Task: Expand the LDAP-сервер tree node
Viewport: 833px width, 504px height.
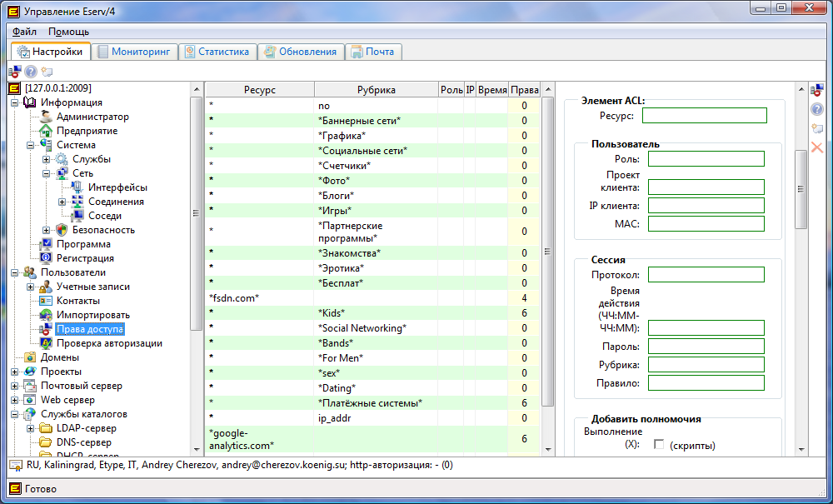Action: pos(30,428)
